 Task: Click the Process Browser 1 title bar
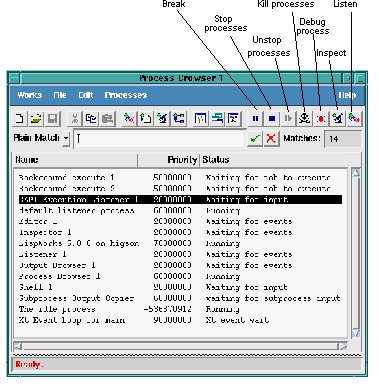[x=181, y=78]
